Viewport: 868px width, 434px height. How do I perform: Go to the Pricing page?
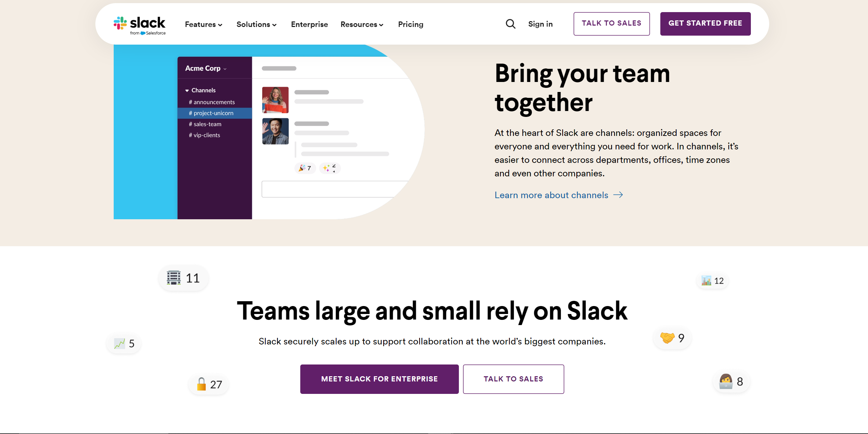click(x=411, y=24)
